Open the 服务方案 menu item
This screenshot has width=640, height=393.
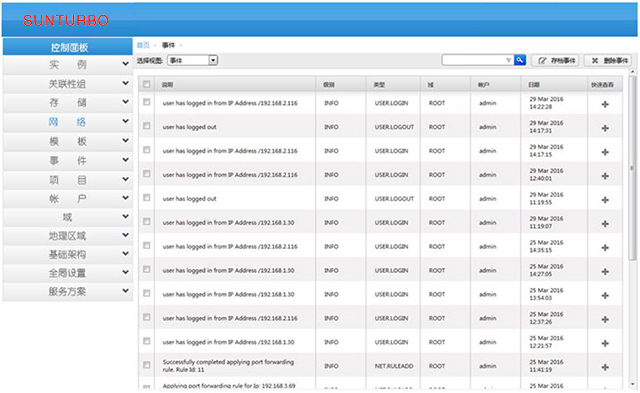pyautogui.click(x=68, y=291)
